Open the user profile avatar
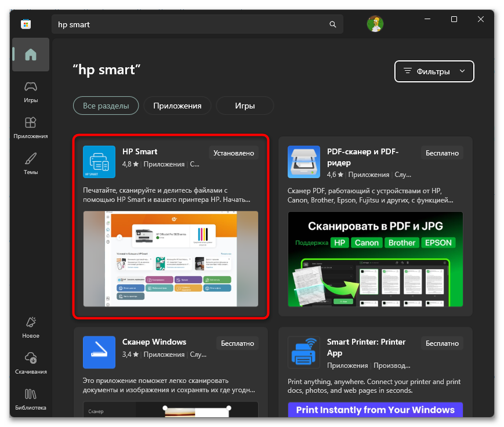 [x=375, y=24]
